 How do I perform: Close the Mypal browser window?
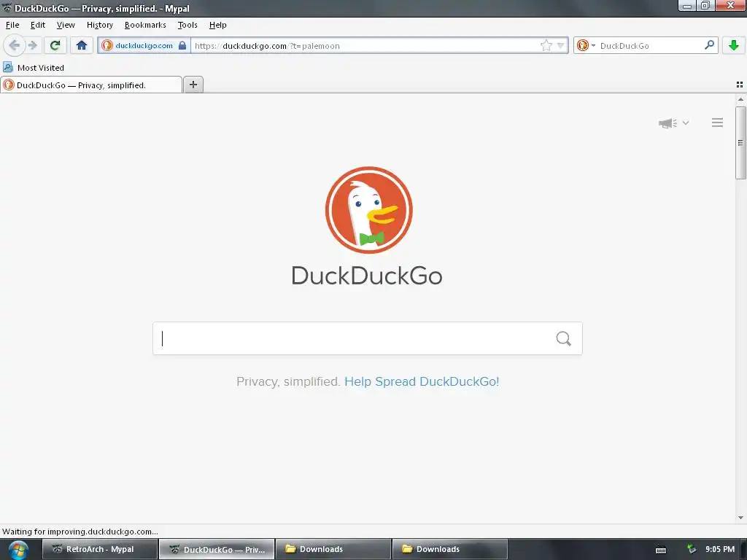pos(729,6)
